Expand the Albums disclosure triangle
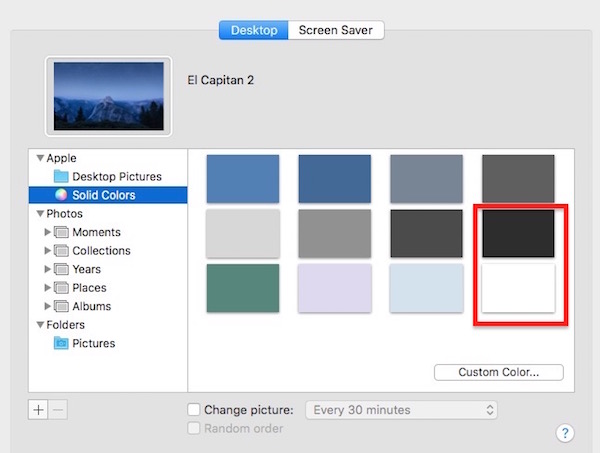Image resolution: width=600 pixels, height=453 pixels. coord(46,307)
